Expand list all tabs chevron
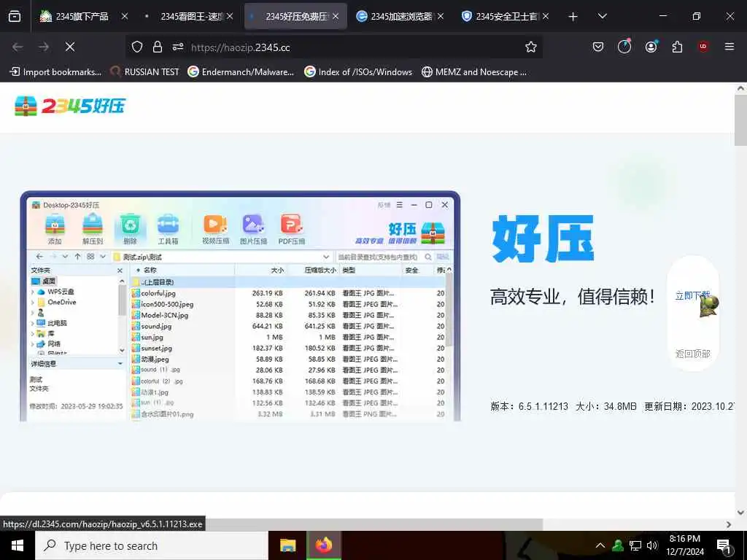747x560 pixels. (602, 16)
